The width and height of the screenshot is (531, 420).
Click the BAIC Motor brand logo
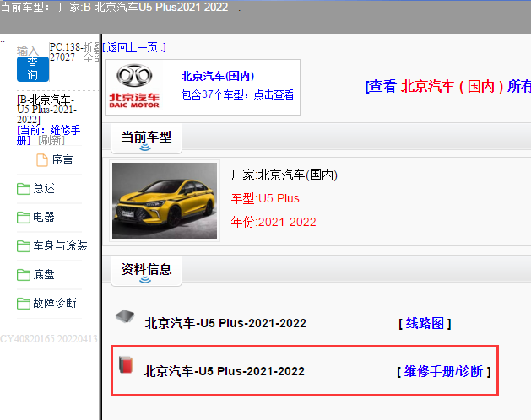[134, 86]
